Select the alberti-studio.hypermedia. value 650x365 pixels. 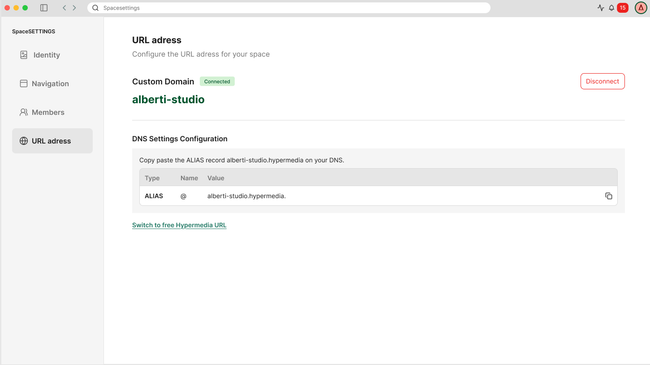[247, 196]
